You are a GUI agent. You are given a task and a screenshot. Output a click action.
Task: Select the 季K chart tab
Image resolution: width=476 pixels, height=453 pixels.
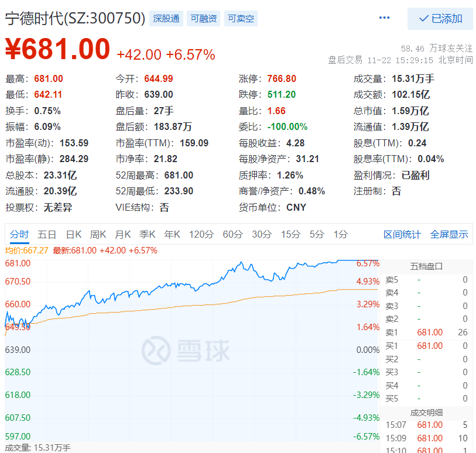[x=148, y=235]
